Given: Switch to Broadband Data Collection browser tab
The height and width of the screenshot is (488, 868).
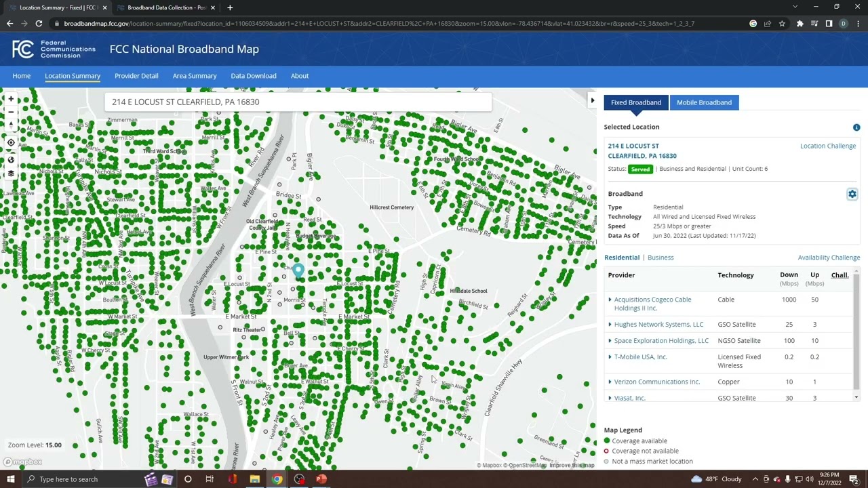Looking at the screenshot, I should [x=166, y=7].
